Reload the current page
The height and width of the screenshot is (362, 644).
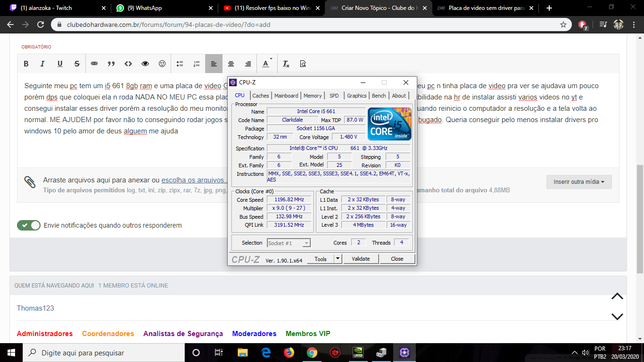click(x=41, y=25)
